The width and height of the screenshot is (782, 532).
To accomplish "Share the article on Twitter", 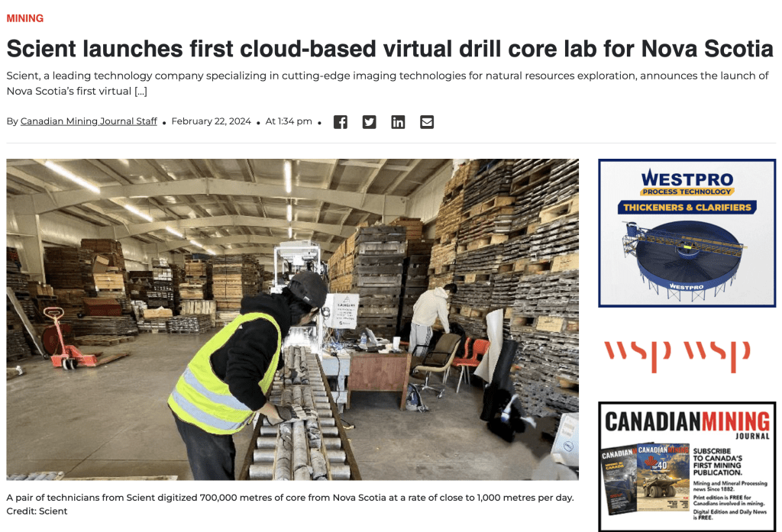I will 369,122.
